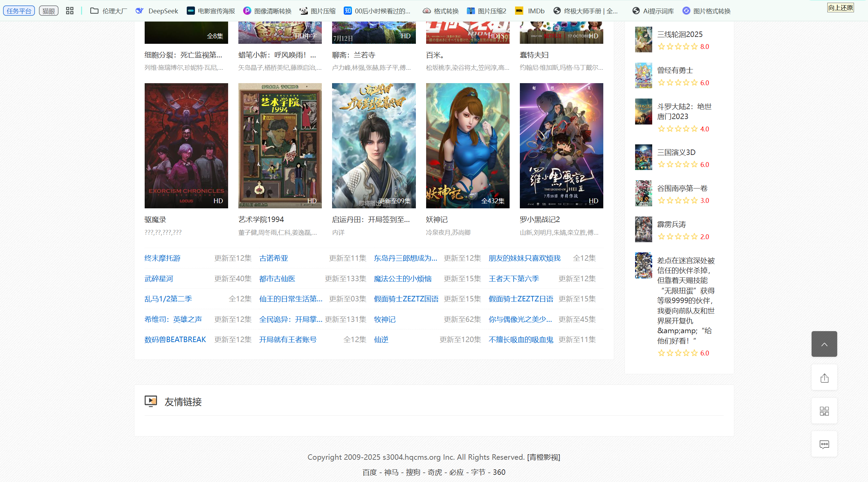Open the DeepSeek bookmark
This screenshot has height=482, width=868.
(x=157, y=11)
